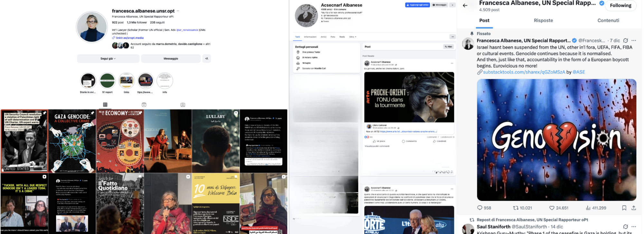Switch to the Contenuti tab on X
The image size is (644, 234).
pos(608,20)
